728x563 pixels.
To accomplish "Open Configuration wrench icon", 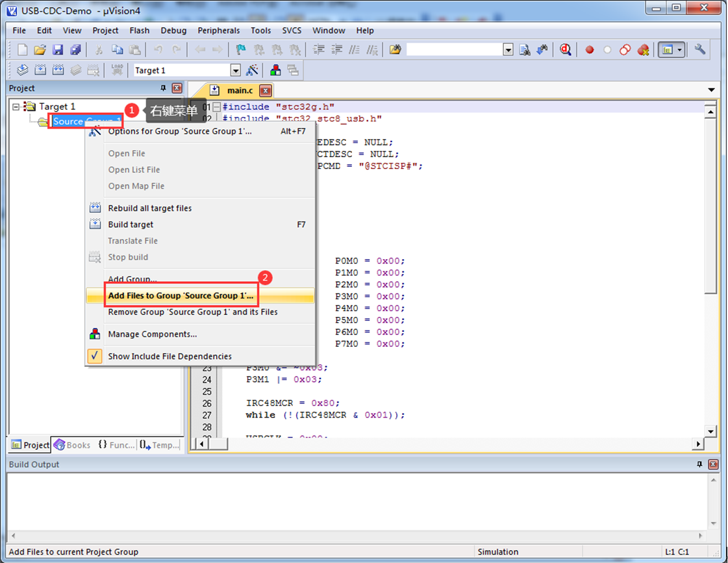I will pyautogui.click(x=699, y=49).
